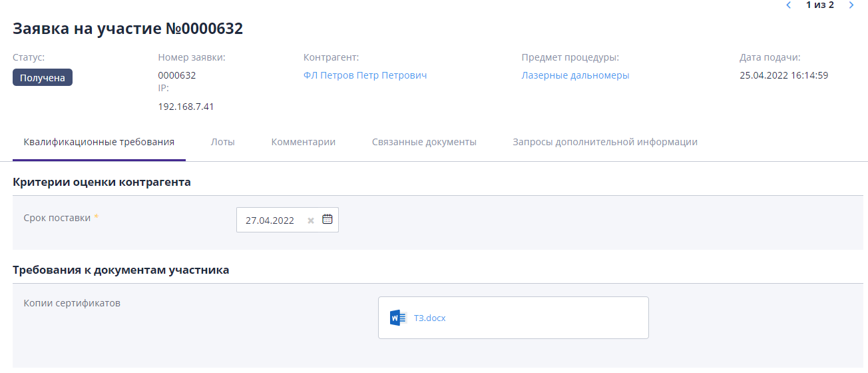The width and height of the screenshot is (868, 373).
Task: Open the Связанные документы tab
Action: (424, 142)
